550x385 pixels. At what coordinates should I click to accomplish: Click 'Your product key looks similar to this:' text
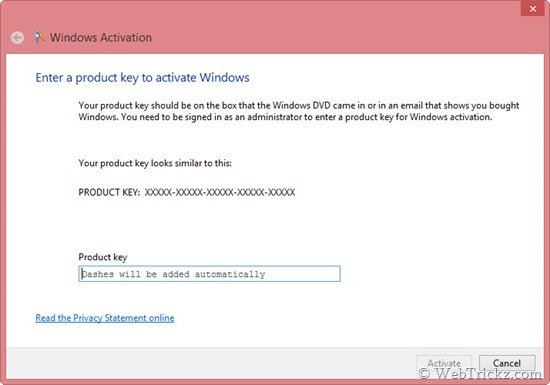(155, 163)
